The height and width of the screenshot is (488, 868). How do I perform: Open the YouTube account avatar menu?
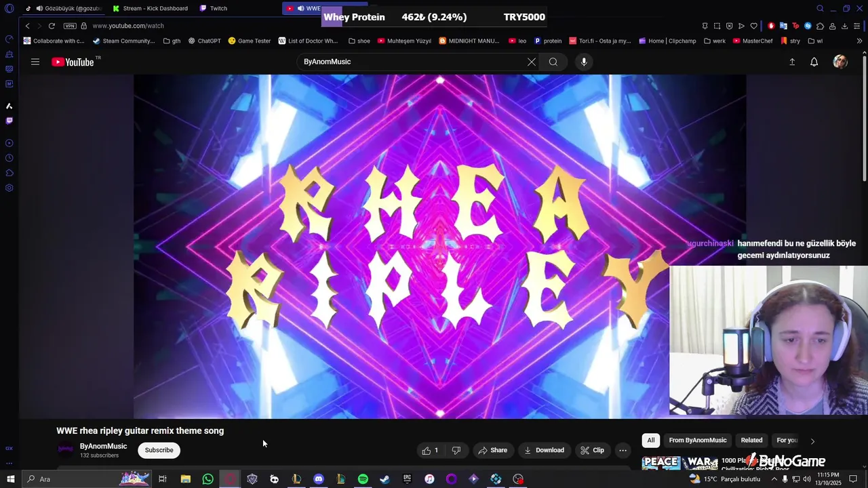pyautogui.click(x=840, y=62)
